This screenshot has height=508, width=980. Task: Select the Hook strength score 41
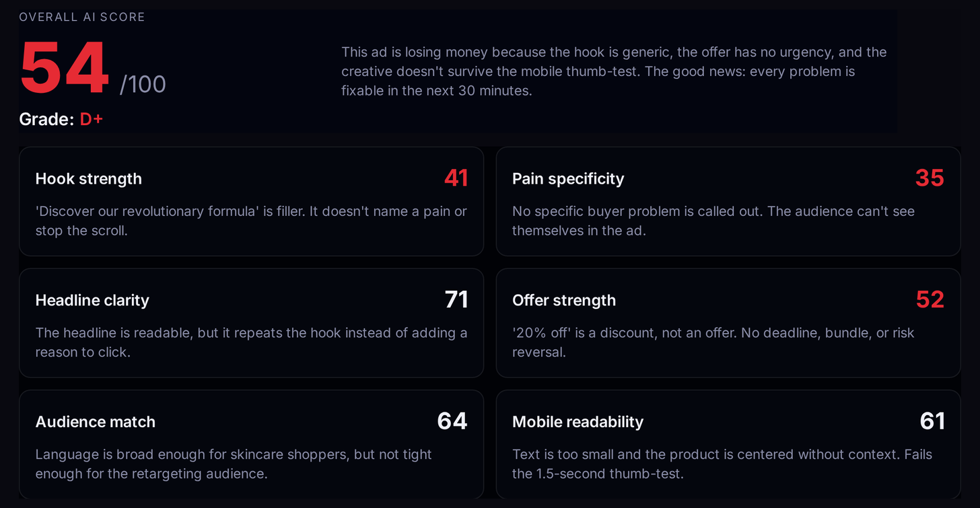tap(456, 178)
